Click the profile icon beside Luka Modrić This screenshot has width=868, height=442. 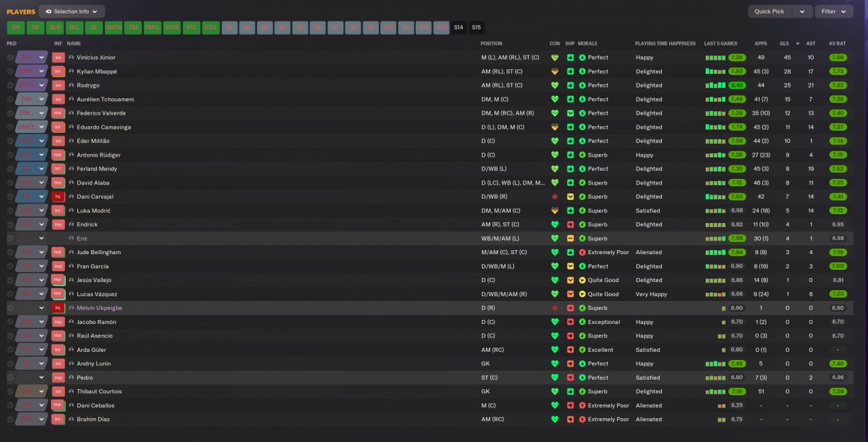[x=71, y=211]
